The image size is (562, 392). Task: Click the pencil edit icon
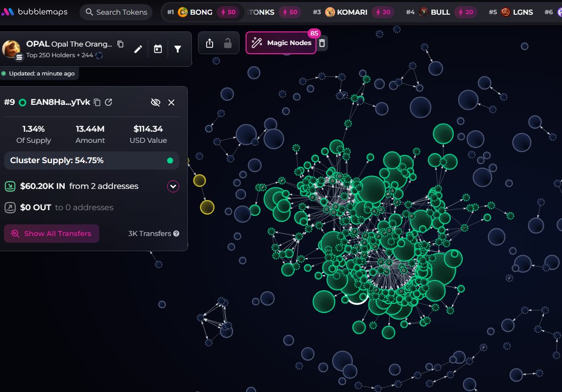coord(138,49)
